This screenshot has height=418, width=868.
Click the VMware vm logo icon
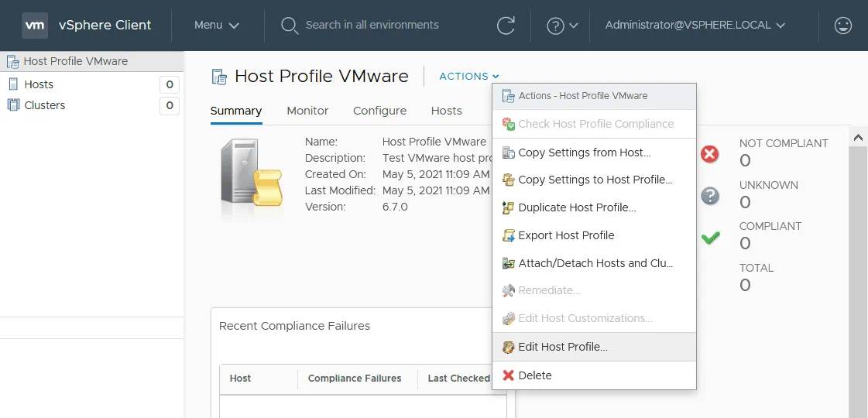point(35,25)
